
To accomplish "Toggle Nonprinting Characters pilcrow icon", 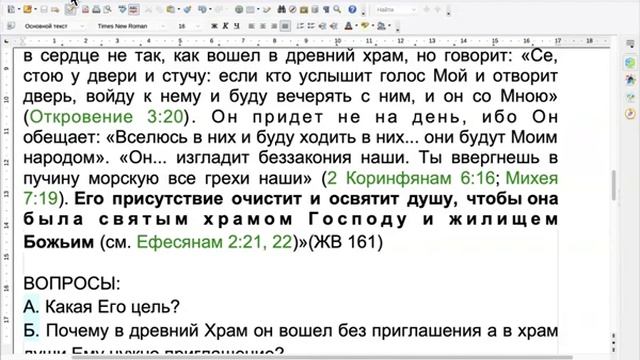I will 326,9.
